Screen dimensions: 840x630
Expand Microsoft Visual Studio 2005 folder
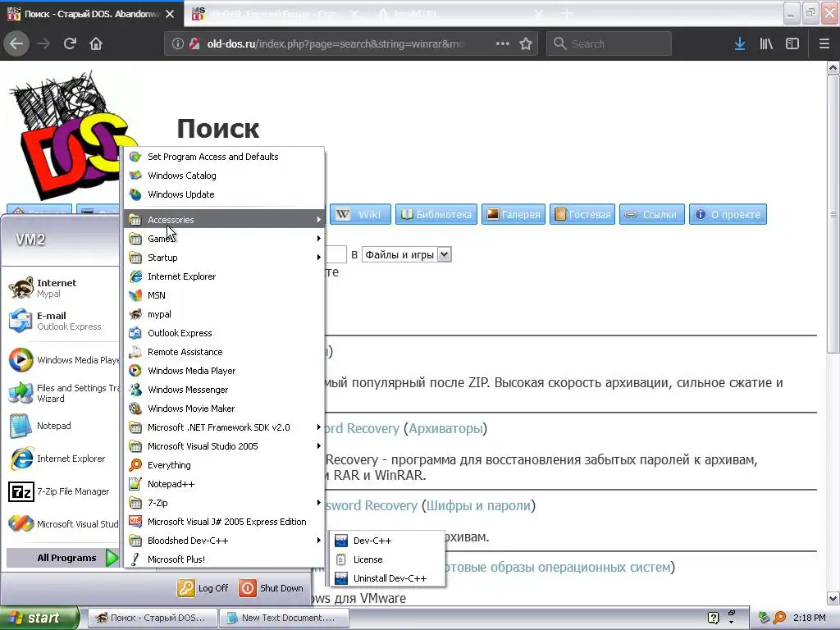pos(224,446)
